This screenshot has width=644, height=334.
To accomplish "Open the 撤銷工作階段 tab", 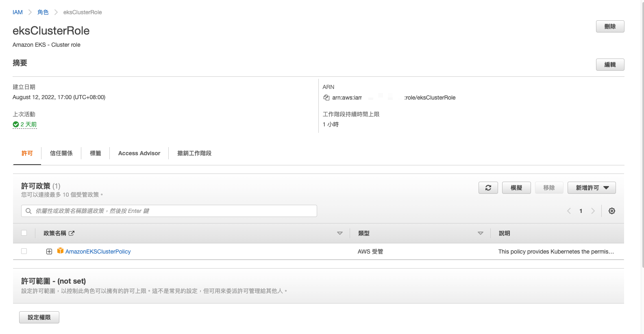I will point(194,153).
